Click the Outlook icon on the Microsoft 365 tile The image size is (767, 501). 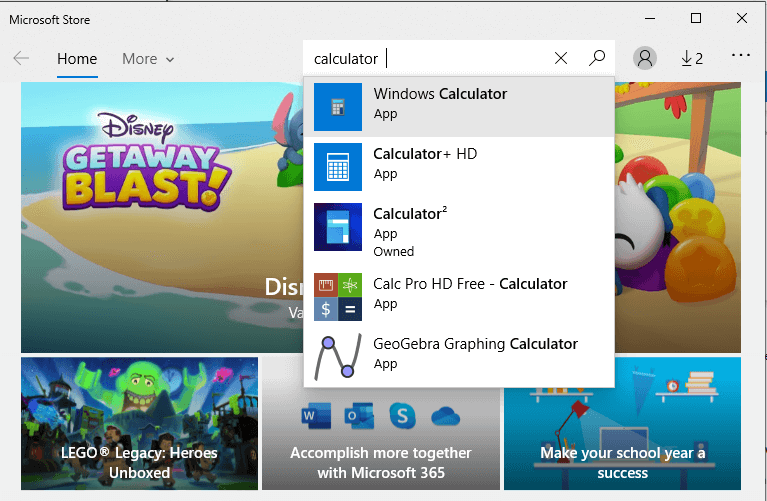click(x=359, y=416)
